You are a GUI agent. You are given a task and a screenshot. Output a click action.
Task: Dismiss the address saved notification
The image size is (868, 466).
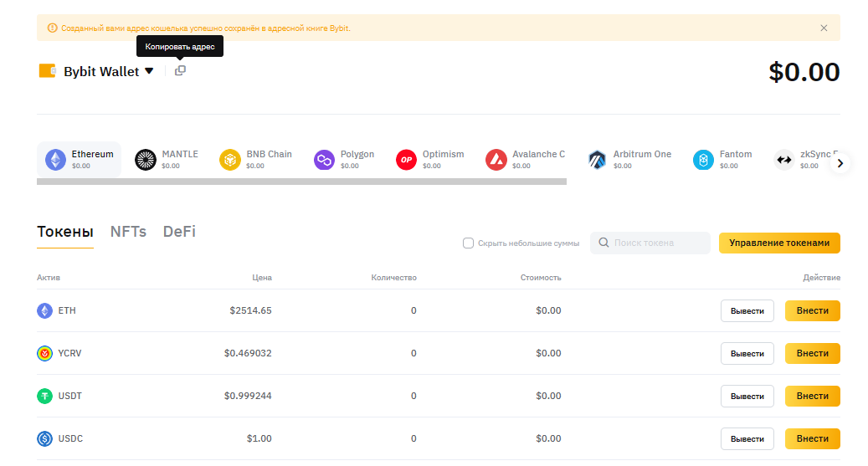pos(824,28)
